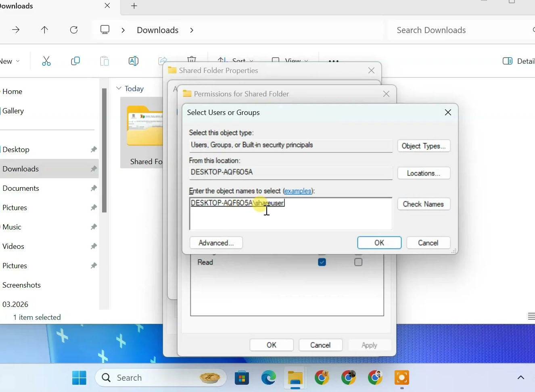Screen dimensions: 535x392
Task: Open the Details pane button
Action: pyautogui.click(x=519, y=61)
